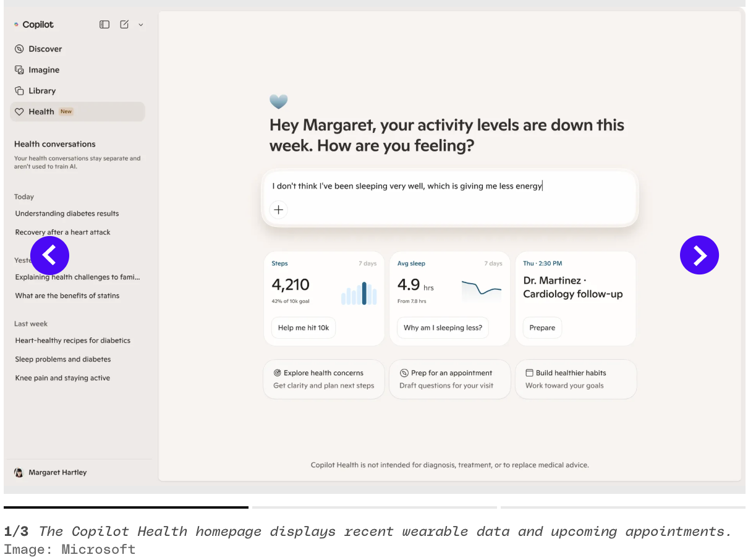The image size is (748, 560).
Task: Open the Library section
Action: 35,91
